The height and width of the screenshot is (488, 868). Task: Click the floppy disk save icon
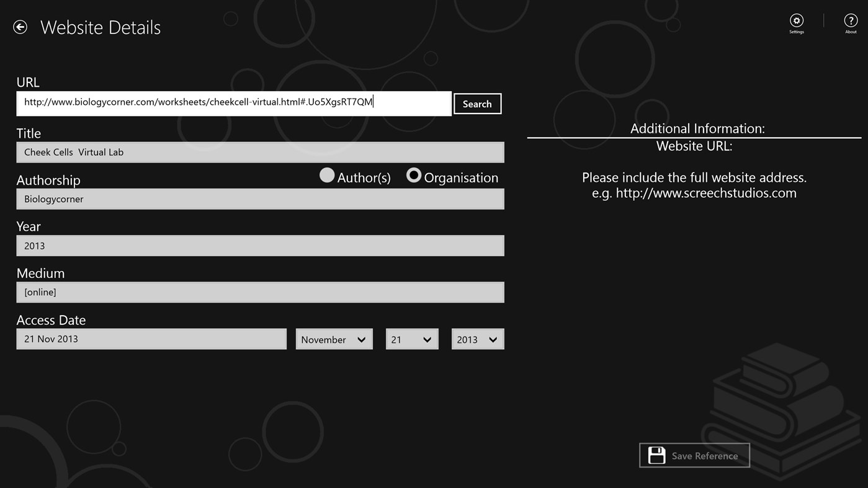(656, 455)
